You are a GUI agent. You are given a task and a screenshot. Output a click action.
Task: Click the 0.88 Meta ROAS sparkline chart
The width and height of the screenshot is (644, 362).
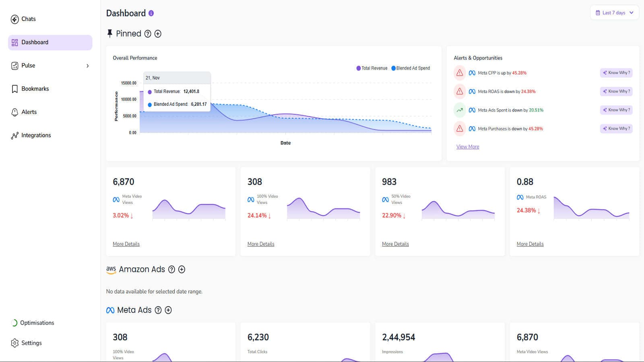click(591, 208)
